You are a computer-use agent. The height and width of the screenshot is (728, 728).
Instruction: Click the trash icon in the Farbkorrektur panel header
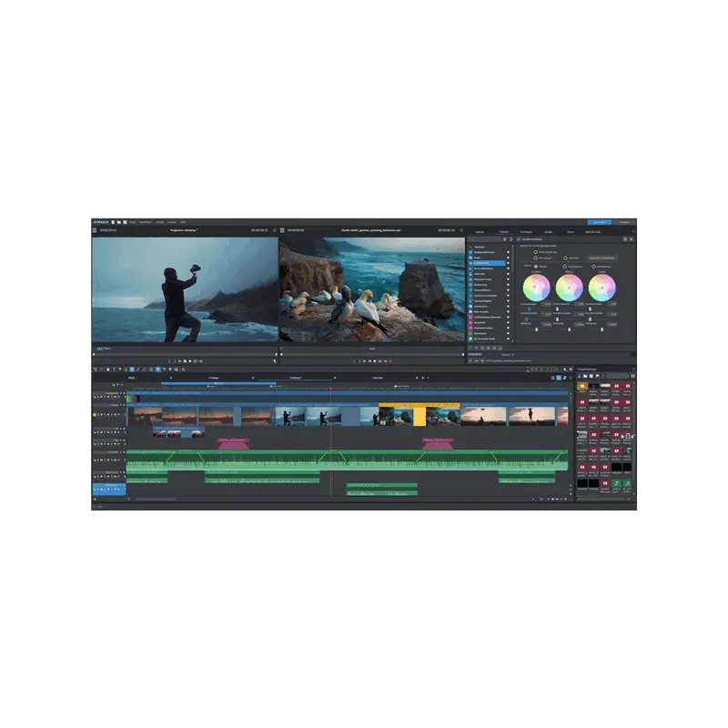[625, 239]
